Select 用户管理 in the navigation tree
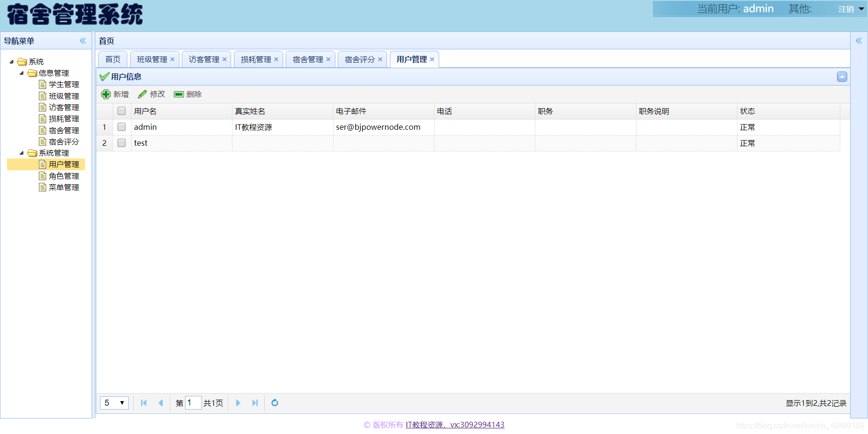Screen dimensions: 868x434 coord(64,164)
